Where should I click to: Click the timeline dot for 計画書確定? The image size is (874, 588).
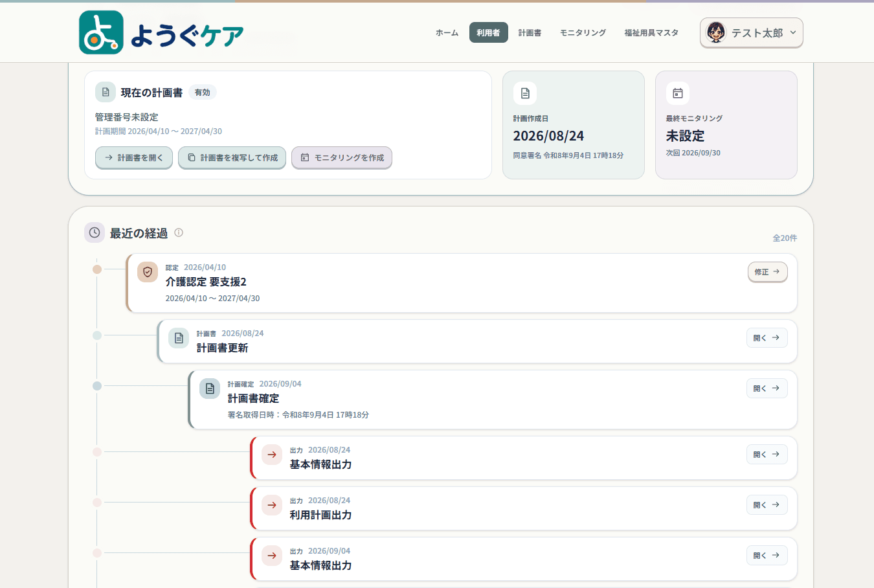[97, 386]
